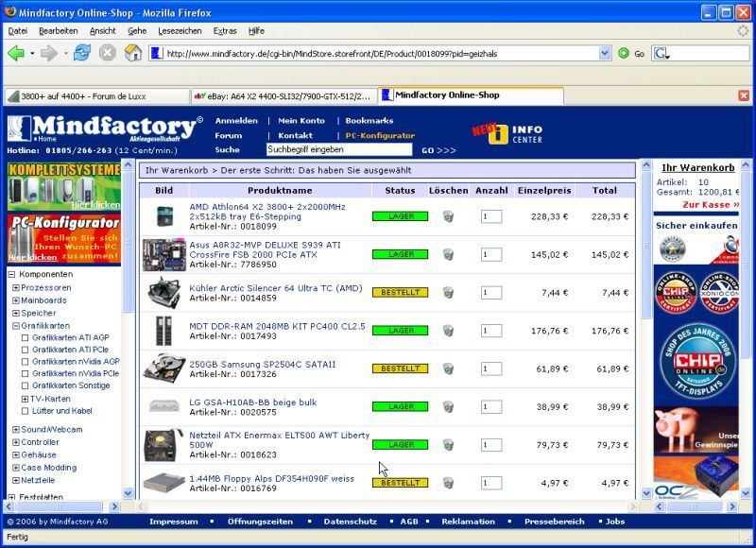756x548 pixels.
Task: Expand the TV-Karten tree node
Action: [x=26, y=399]
